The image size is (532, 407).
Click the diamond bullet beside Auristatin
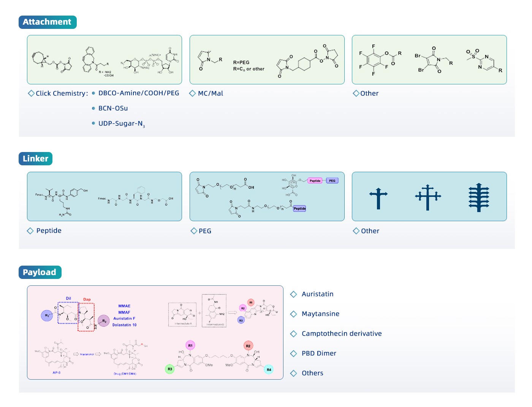293,294
